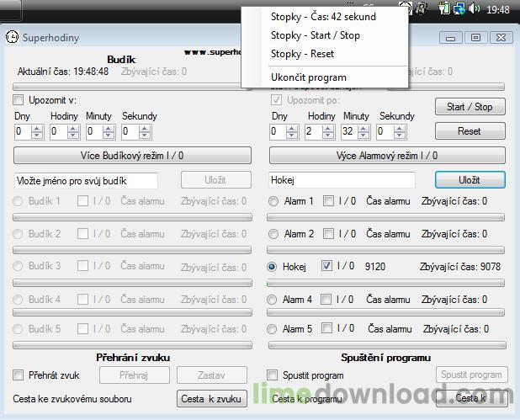Enable the 'Upozornit v:' checkbox
The image size is (520, 420).
pos(19,100)
